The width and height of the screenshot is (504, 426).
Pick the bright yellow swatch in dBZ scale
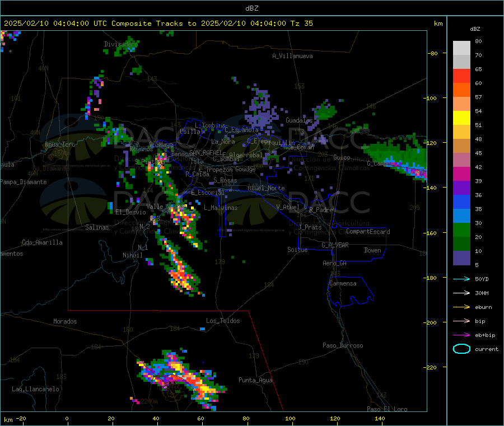tap(461, 118)
